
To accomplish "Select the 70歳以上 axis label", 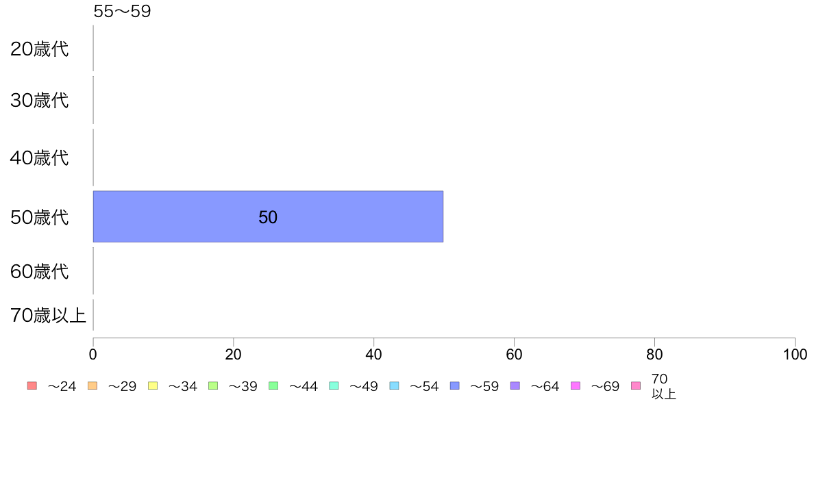I will click(48, 315).
